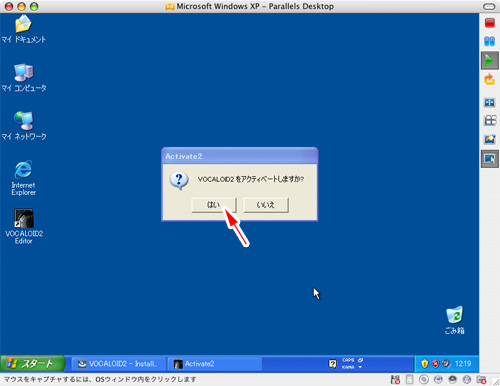Image resolution: width=500 pixels, height=386 pixels.
Task: Select the マイ ドキュメント desktop icon
Action: coord(23,29)
